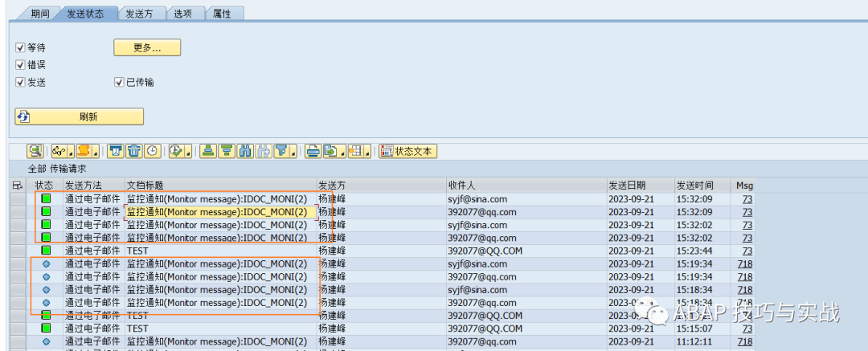Click the 状态文本 button

point(408,151)
